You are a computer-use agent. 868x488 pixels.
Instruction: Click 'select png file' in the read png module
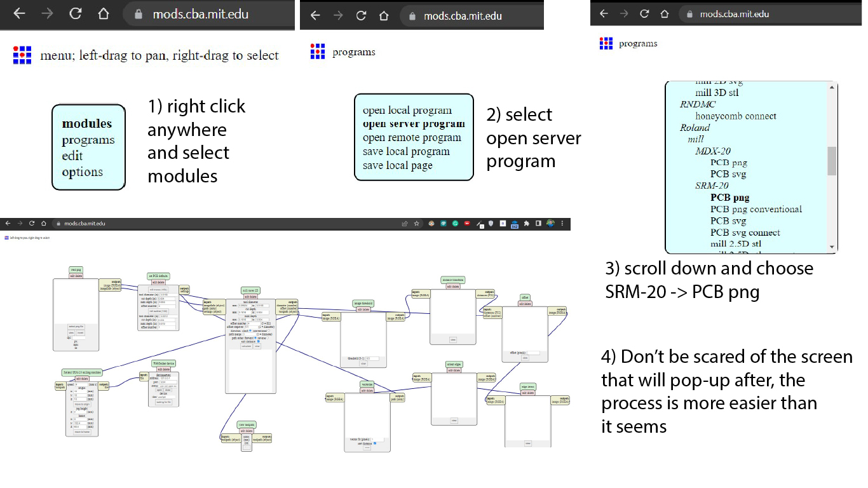click(76, 326)
